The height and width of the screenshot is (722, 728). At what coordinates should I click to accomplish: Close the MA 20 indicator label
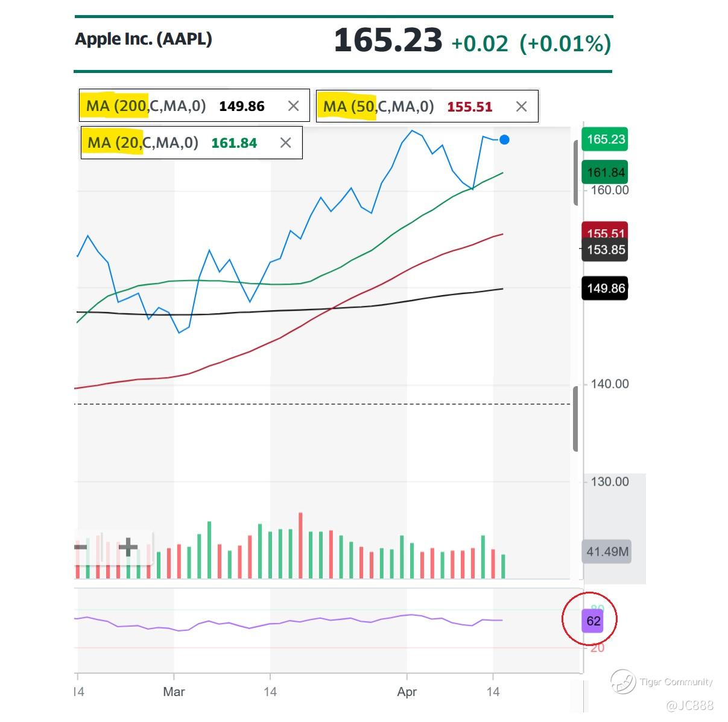click(286, 143)
